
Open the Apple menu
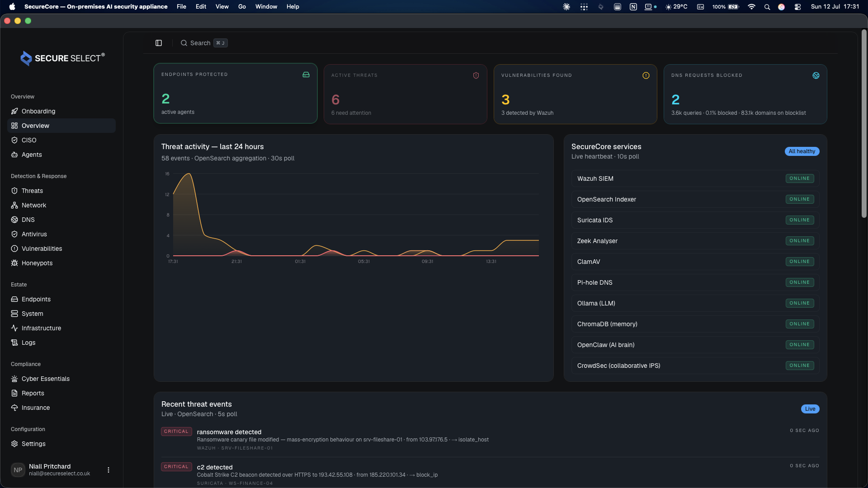point(12,7)
